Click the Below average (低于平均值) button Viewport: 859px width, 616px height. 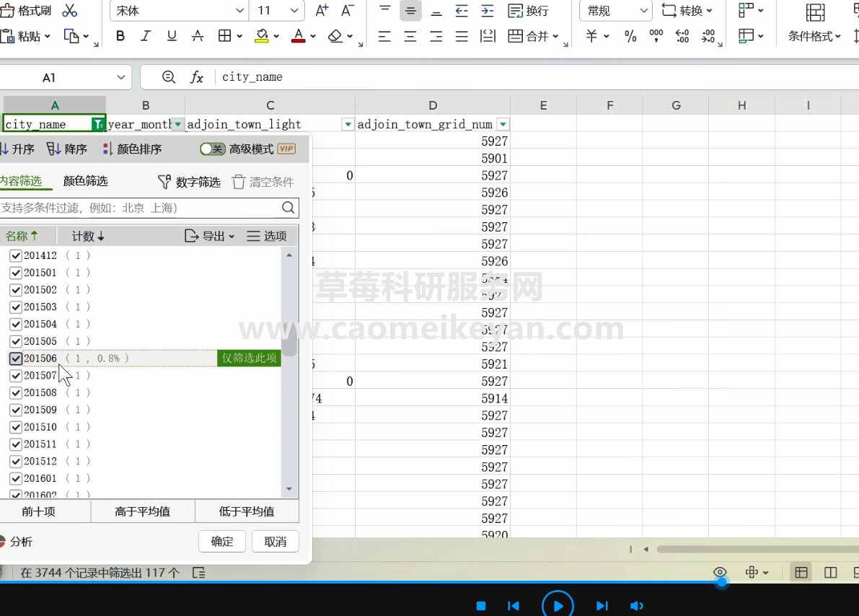[x=247, y=511]
